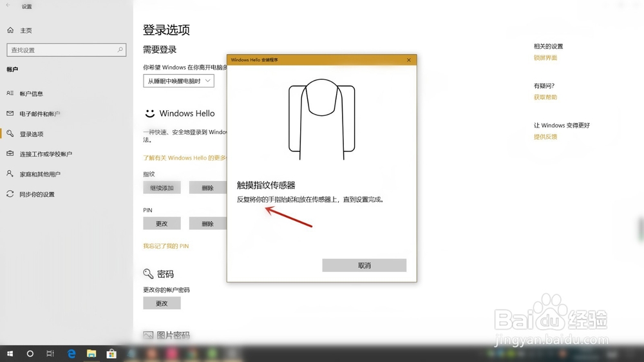Click the key icon beside 密码 heading
The height and width of the screenshot is (362, 644).
click(148, 274)
